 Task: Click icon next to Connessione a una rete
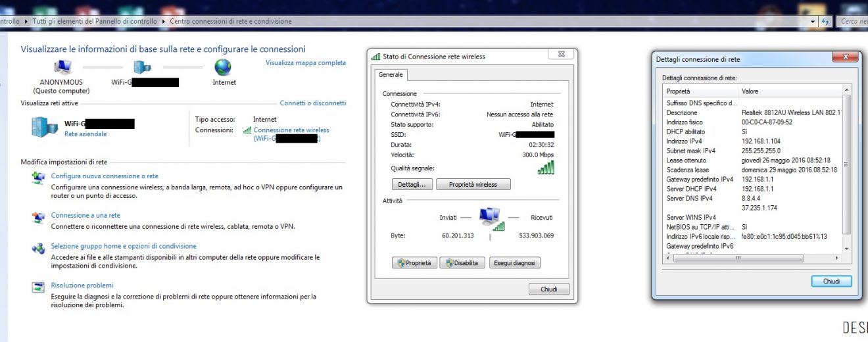tap(39, 217)
